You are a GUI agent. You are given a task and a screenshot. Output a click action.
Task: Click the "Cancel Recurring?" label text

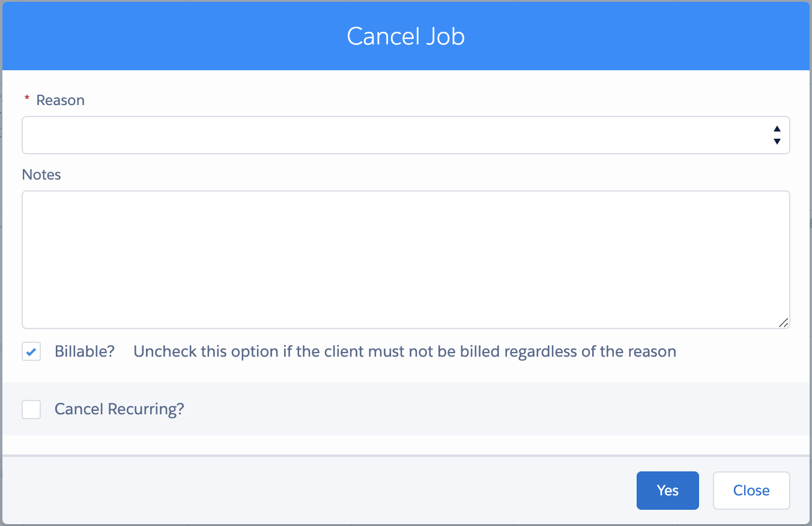pos(119,410)
